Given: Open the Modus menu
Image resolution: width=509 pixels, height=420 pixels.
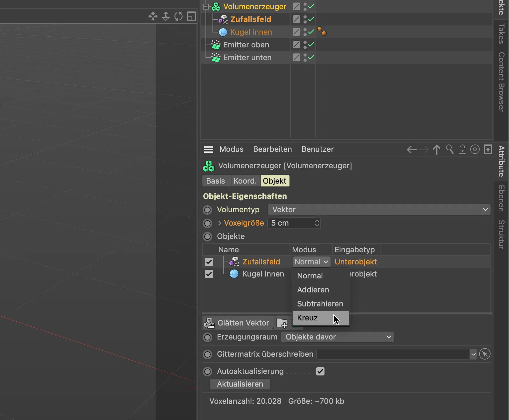Looking at the screenshot, I should pos(232,149).
